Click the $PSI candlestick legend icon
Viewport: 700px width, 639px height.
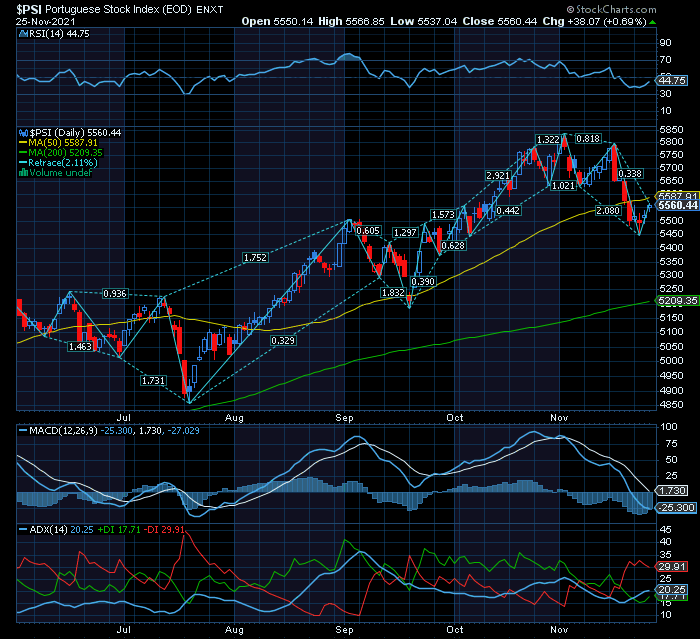click(23, 133)
